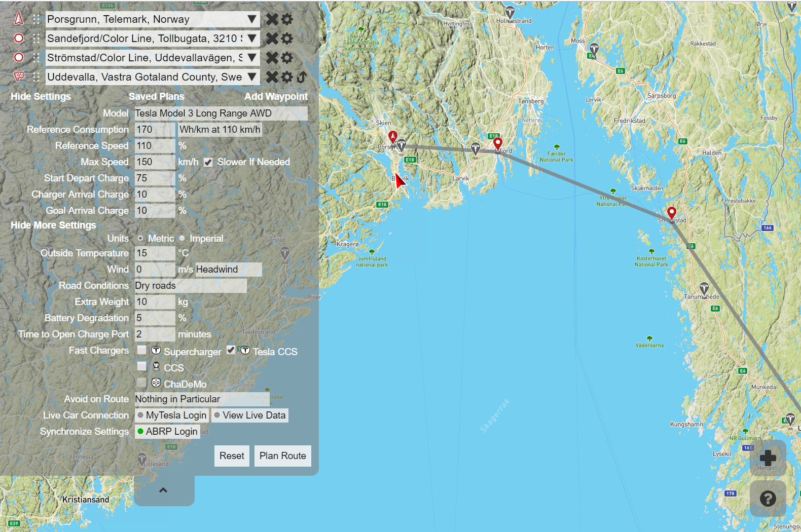
Task: Edit the Battery Degradation field
Action: click(x=155, y=318)
